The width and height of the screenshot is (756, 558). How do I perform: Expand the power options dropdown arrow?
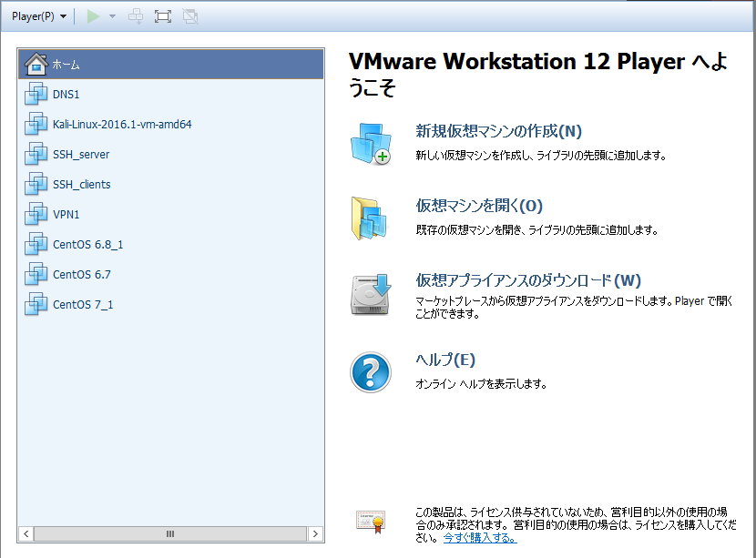pyautogui.click(x=112, y=16)
